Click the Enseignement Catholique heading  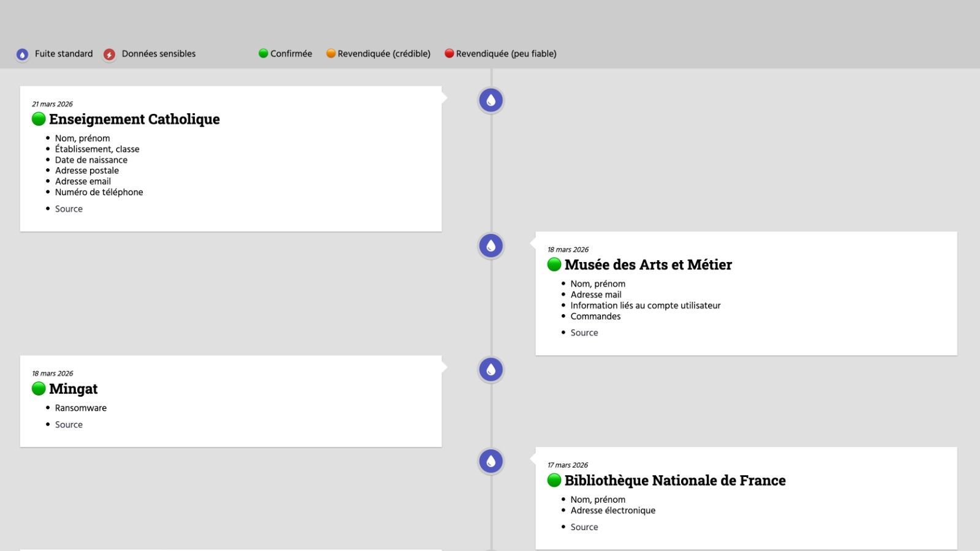click(134, 119)
